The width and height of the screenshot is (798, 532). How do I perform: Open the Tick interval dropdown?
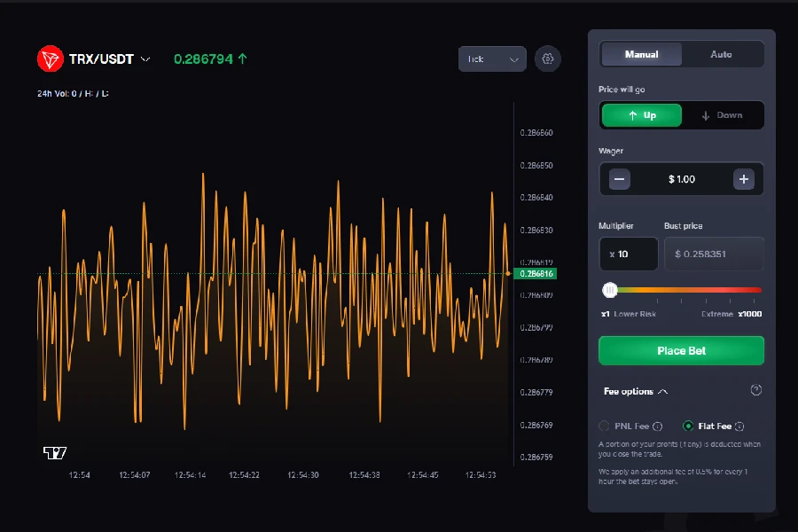(492, 59)
